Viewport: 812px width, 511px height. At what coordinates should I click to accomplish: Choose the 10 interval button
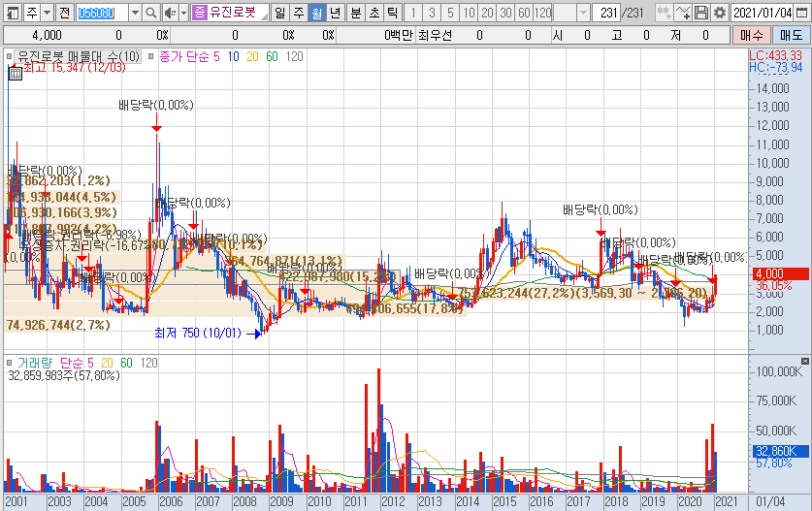coord(469,13)
